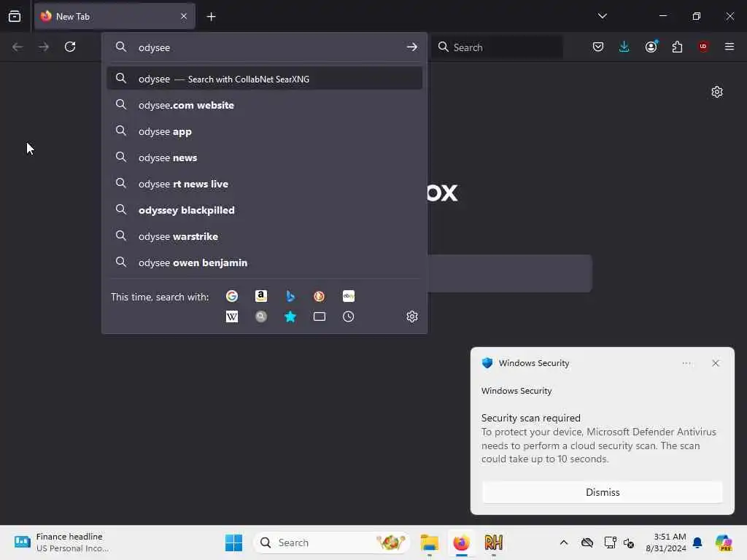Click the tray sync with error icon
Image resolution: width=747 pixels, height=560 pixels.
pyautogui.click(x=629, y=542)
